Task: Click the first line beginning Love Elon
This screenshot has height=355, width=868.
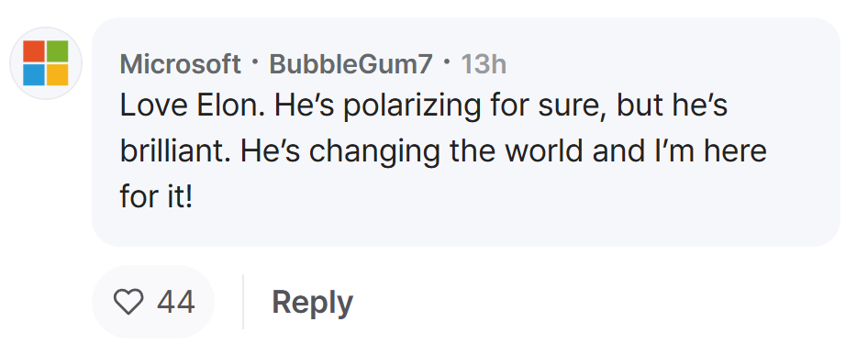Action: (424, 107)
